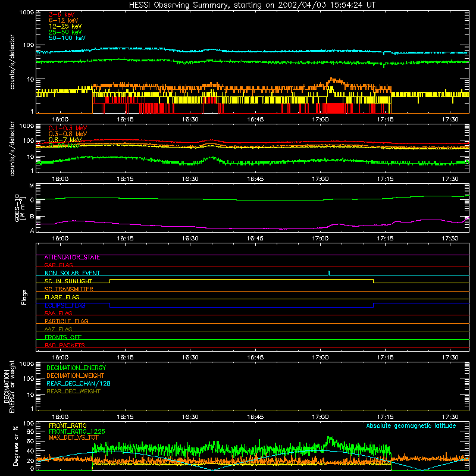Select the 50-100 keV legend label

[67, 38]
